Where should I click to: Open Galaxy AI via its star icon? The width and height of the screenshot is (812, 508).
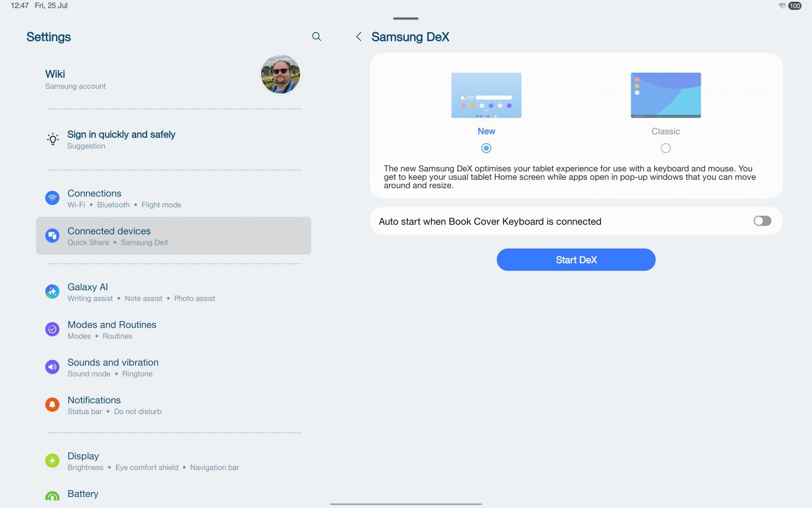point(52,291)
